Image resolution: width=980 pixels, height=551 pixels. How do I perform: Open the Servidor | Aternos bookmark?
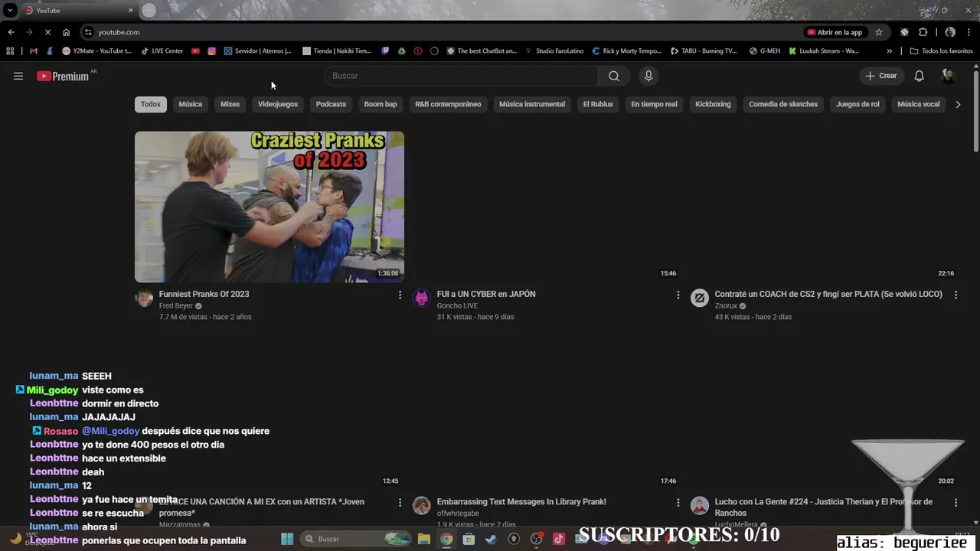(257, 51)
